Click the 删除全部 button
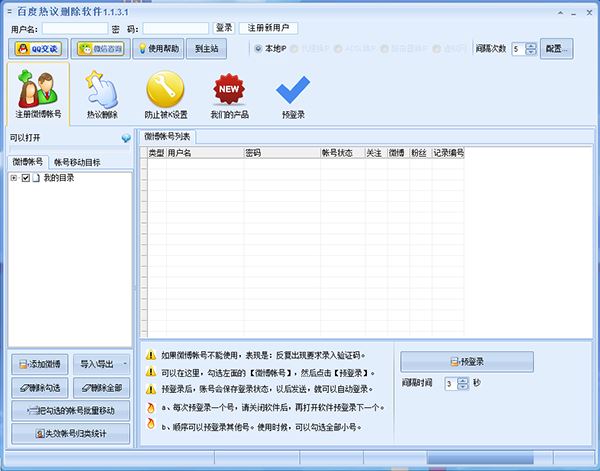Screen dimensions: 600x471 coord(102,386)
